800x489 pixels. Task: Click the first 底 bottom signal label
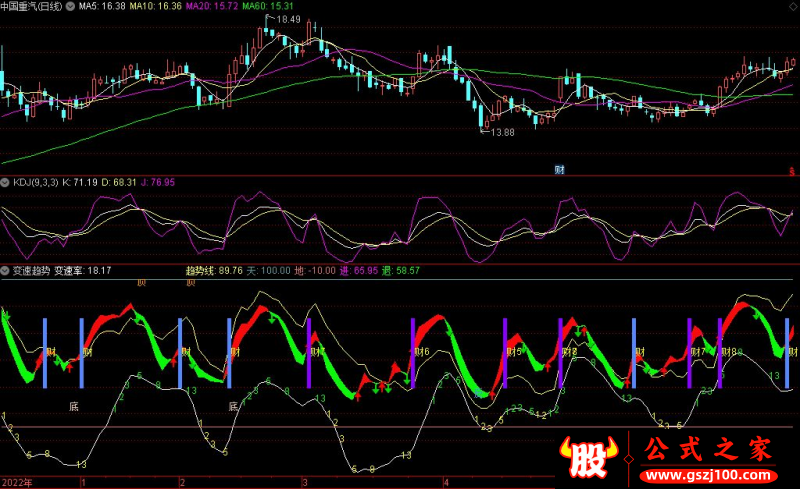(x=73, y=406)
